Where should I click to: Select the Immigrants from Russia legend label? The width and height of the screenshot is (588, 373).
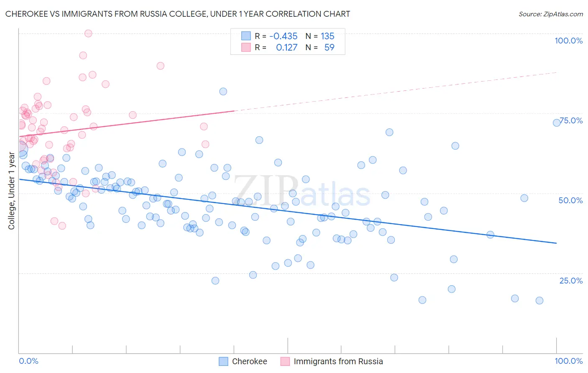(x=338, y=361)
